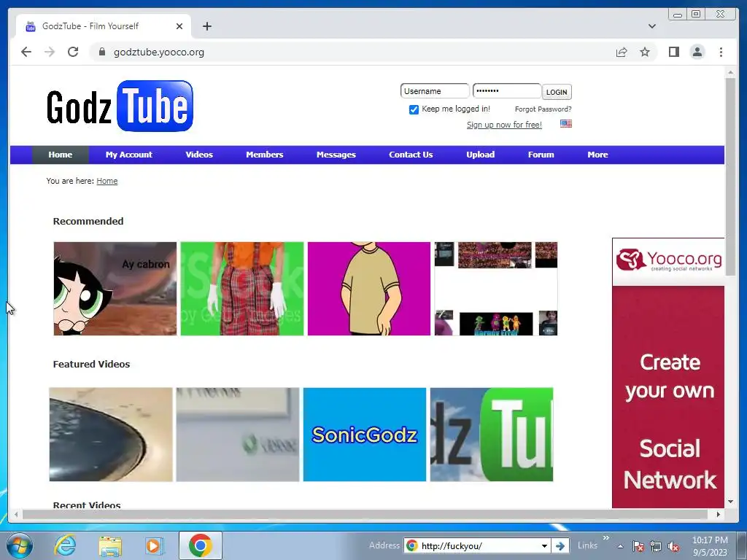747x560 pixels.
Task: Share this page icon in address bar
Action: point(622,52)
